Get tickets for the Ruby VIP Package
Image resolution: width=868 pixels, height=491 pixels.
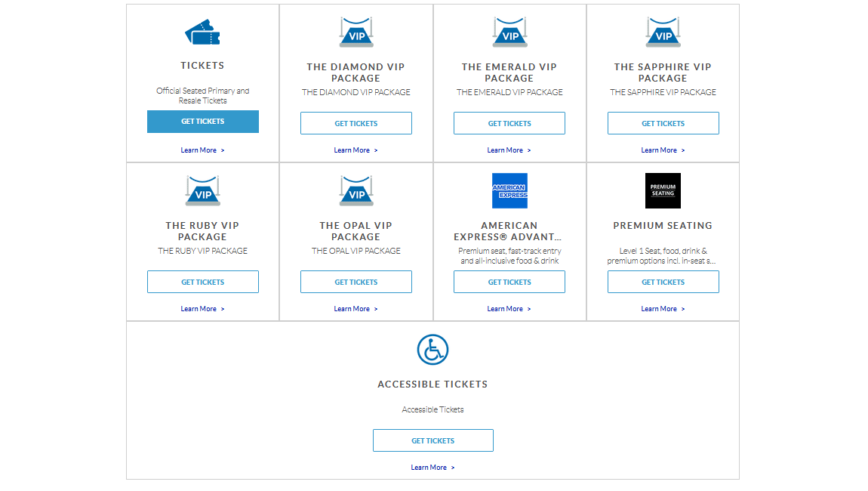[x=202, y=282]
